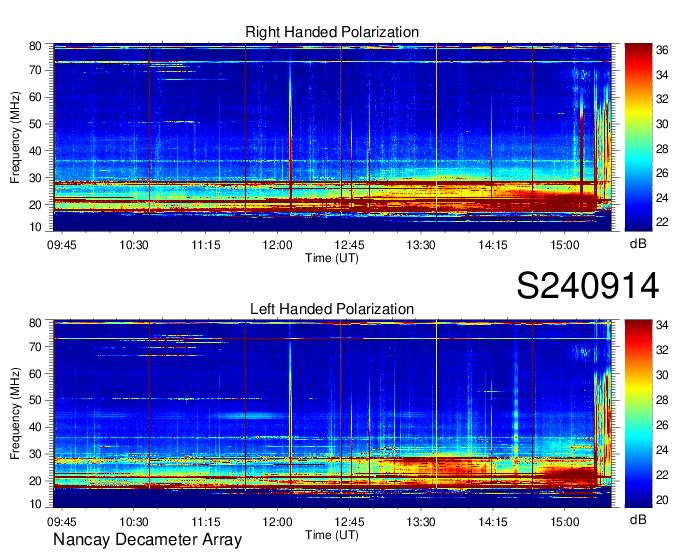Click the Right Handed Polarization spectrogram image

pyautogui.click(x=332, y=137)
